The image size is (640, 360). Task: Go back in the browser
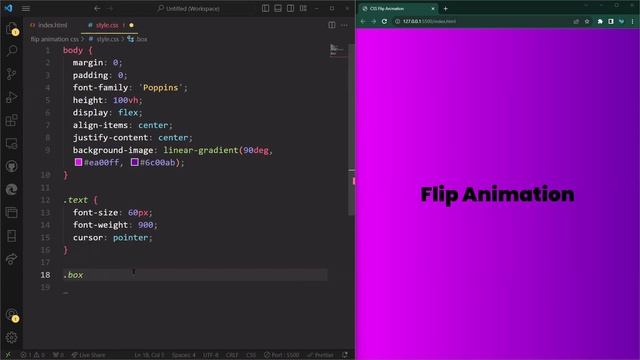click(363, 21)
